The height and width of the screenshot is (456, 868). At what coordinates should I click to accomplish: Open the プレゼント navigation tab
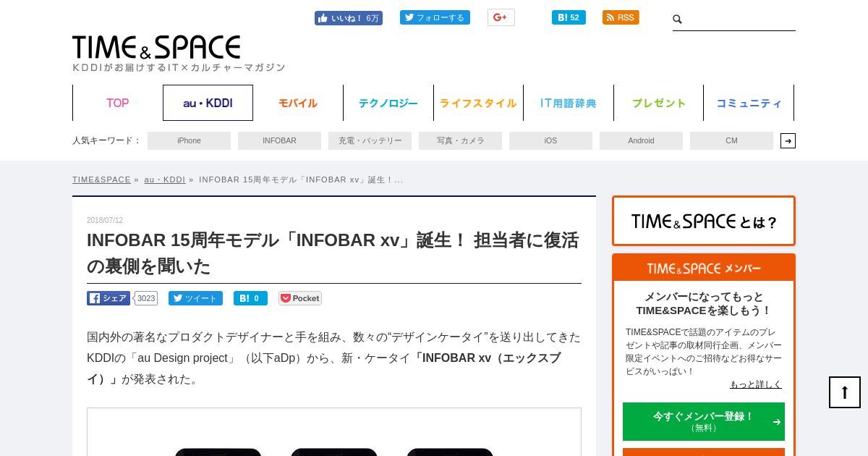tap(659, 103)
